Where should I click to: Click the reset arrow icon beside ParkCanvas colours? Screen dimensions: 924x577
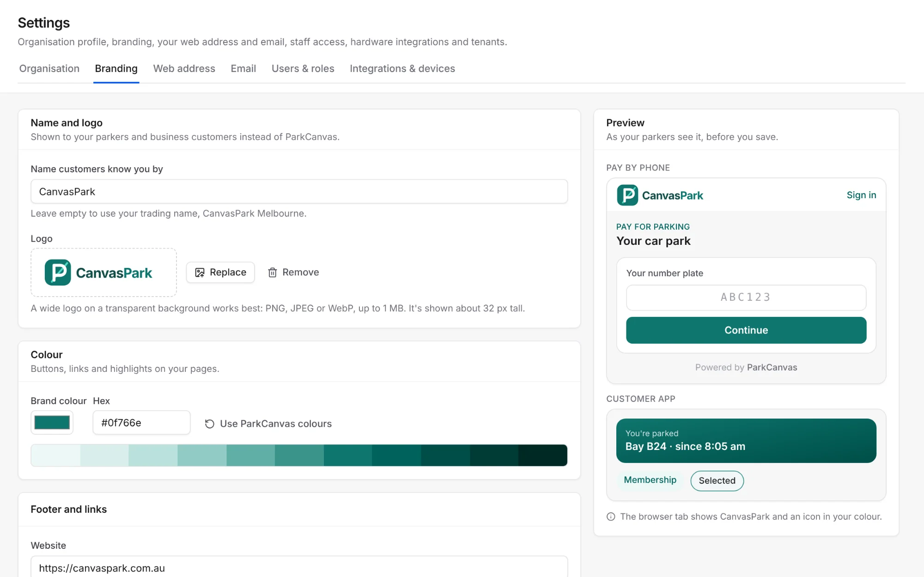click(x=210, y=424)
